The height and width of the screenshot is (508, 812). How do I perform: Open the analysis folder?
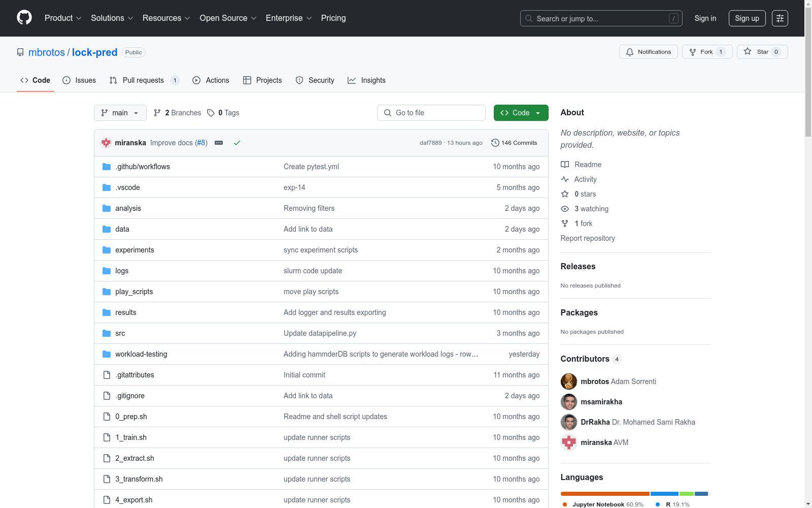coord(128,208)
